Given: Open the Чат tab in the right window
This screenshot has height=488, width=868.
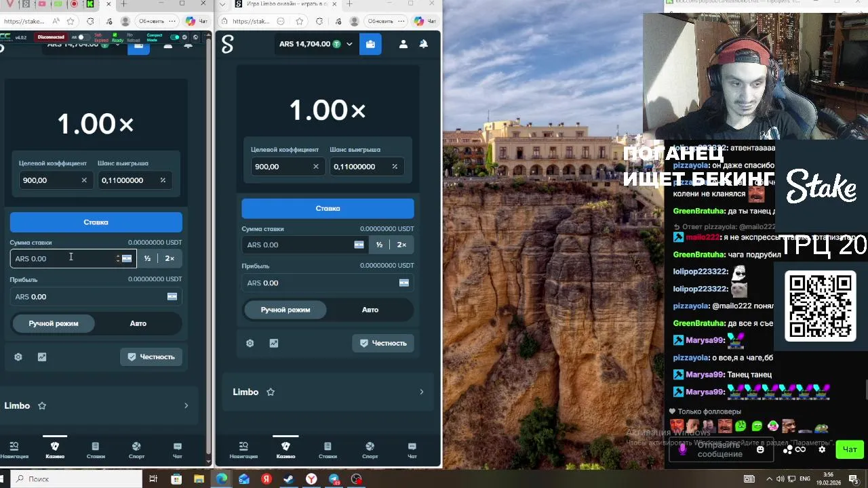Looking at the screenshot, I should pos(412,450).
